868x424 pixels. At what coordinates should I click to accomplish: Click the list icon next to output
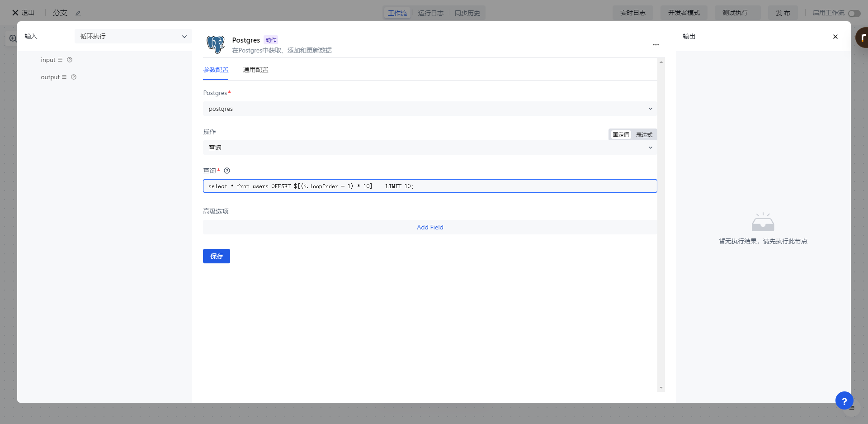click(x=64, y=77)
